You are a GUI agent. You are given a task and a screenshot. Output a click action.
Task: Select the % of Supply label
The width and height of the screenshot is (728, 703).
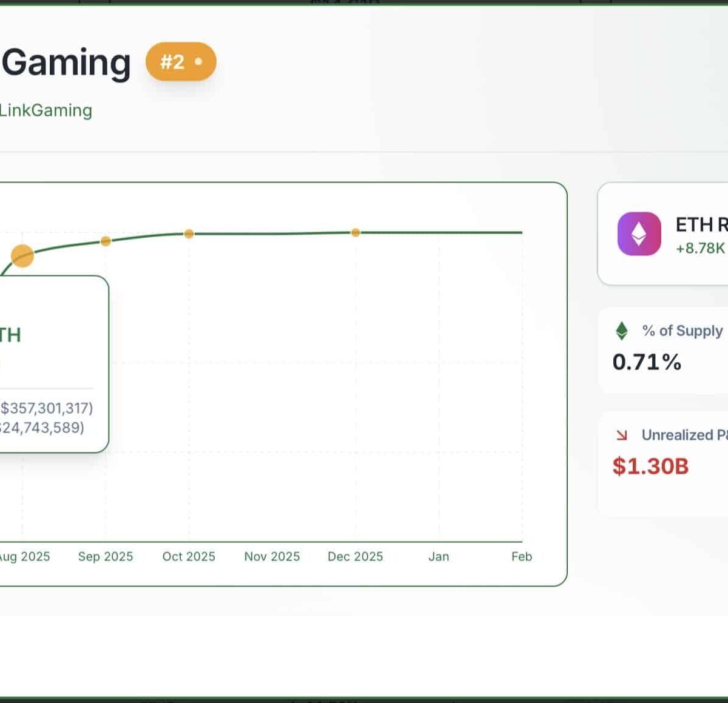[x=682, y=331]
